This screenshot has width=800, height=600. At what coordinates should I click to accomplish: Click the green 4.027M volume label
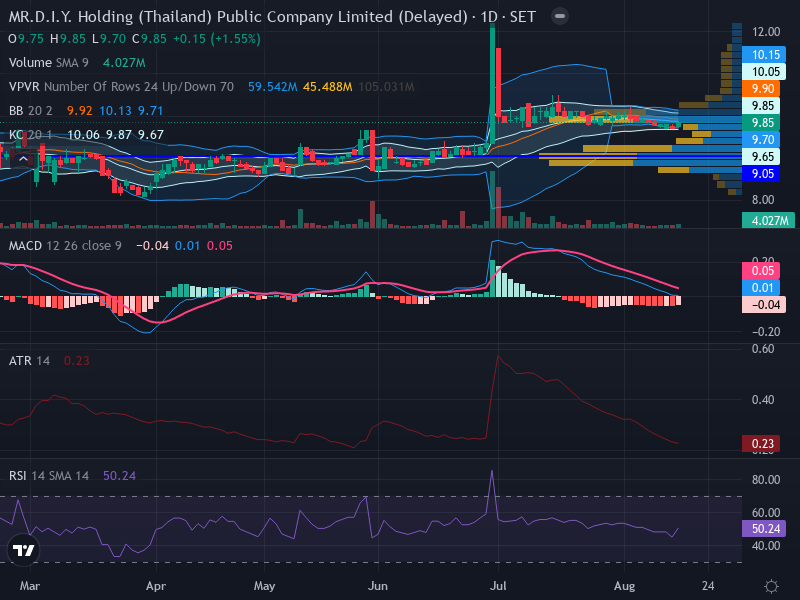pyautogui.click(x=768, y=220)
